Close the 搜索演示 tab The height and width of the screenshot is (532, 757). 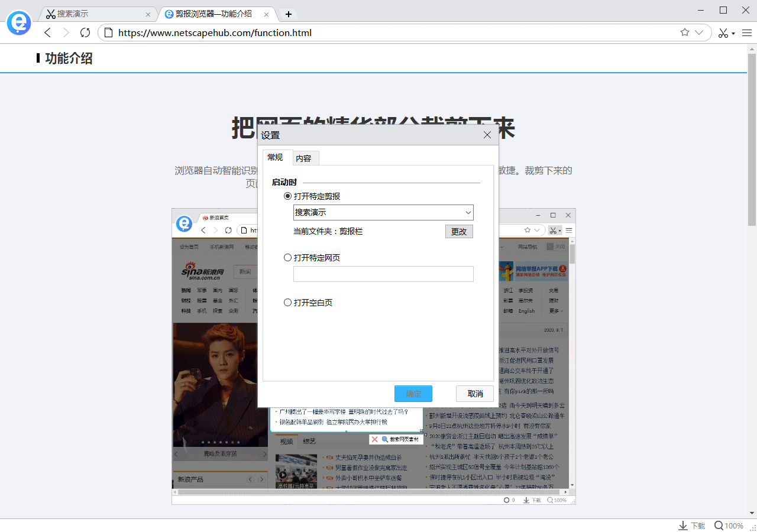(x=148, y=14)
